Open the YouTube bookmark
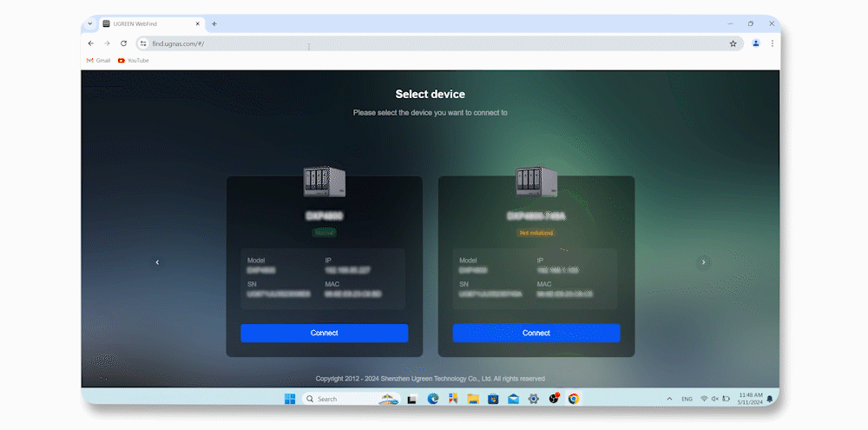 (x=134, y=61)
